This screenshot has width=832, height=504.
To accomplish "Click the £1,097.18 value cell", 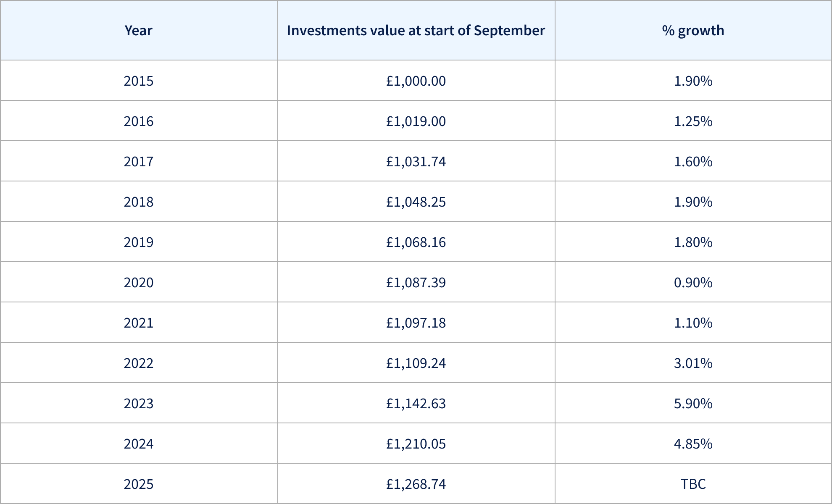I will tap(416, 323).
